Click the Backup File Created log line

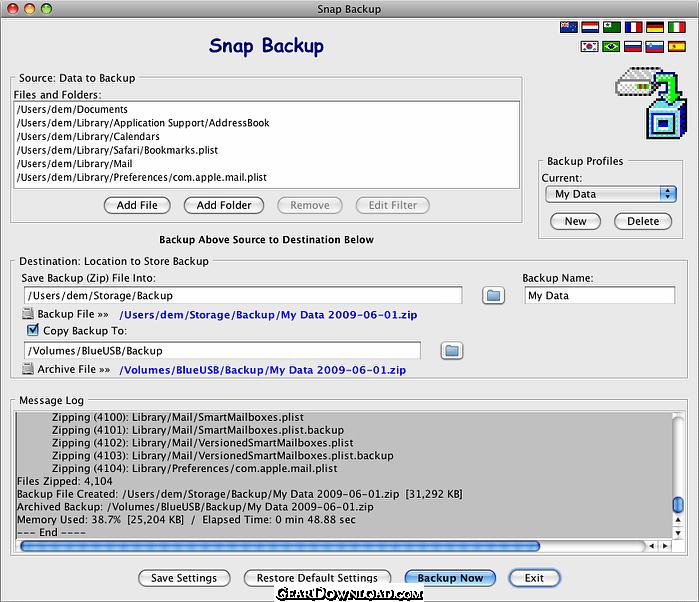pos(240,495)
